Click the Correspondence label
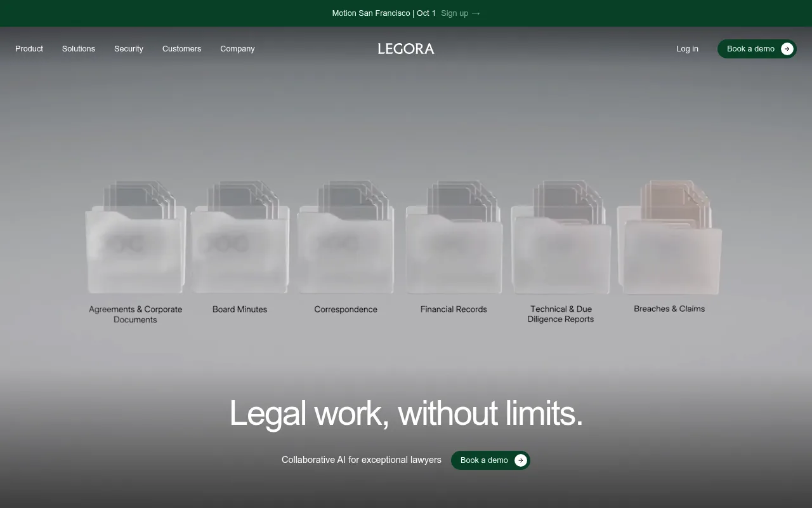The width and height of the screenshot is (812, 508). coord(346,309)
